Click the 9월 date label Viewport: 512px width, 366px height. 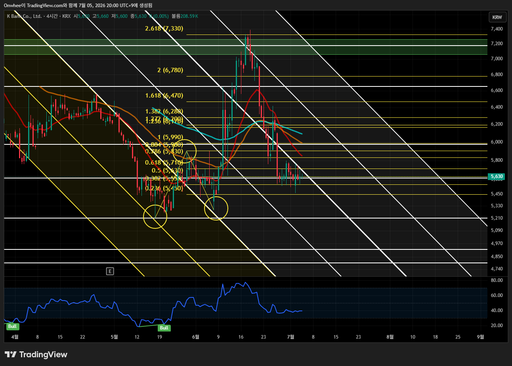(x=480, y=337)
